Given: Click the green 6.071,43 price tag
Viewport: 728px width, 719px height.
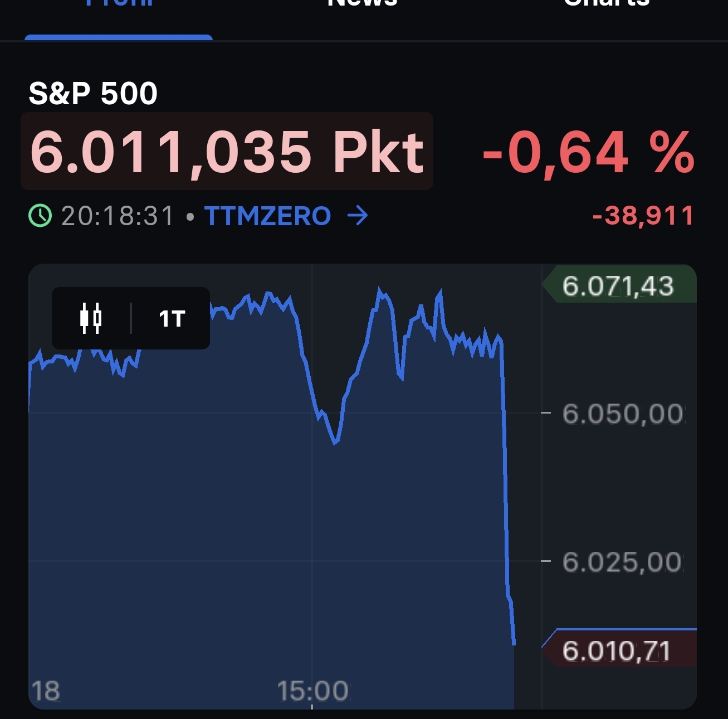Looking at the screenshot, I should click(618, 286).
